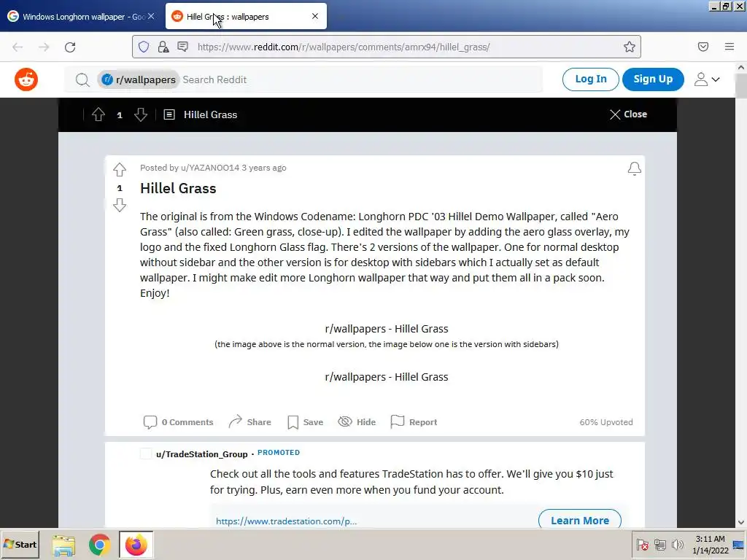This screenshot has height=560, width=747.
Task: Bookmark this page with the star
Action: coord(630,47)
